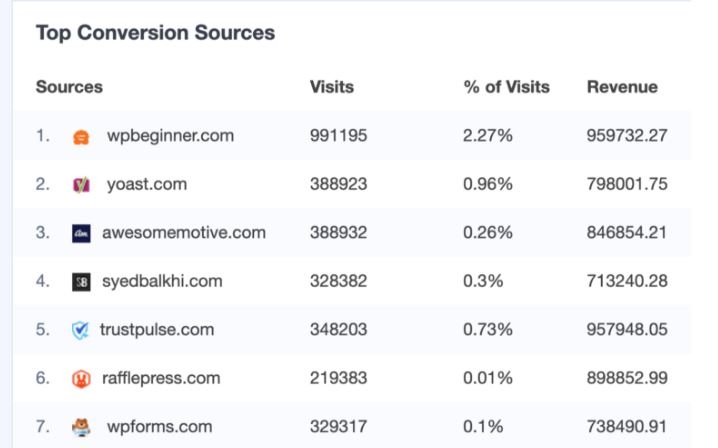Click the awesomemotive.com dark blue icon
This screenshot has height=448, width=718.
pyautogui.click(x=81, y=233)
